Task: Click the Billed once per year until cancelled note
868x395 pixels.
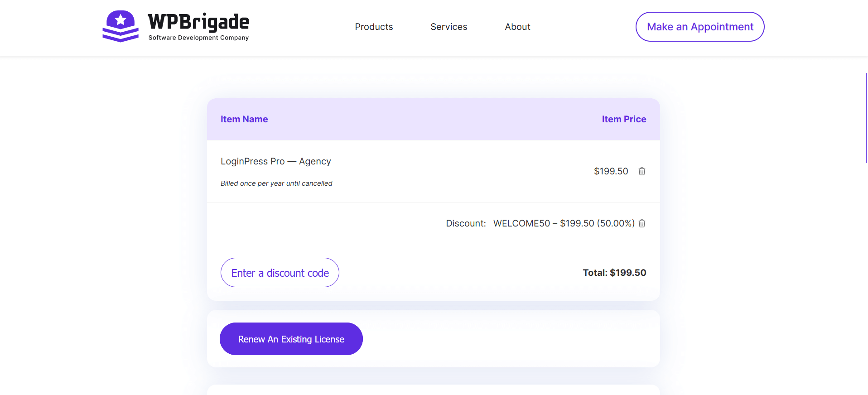Action: point(276,183)
